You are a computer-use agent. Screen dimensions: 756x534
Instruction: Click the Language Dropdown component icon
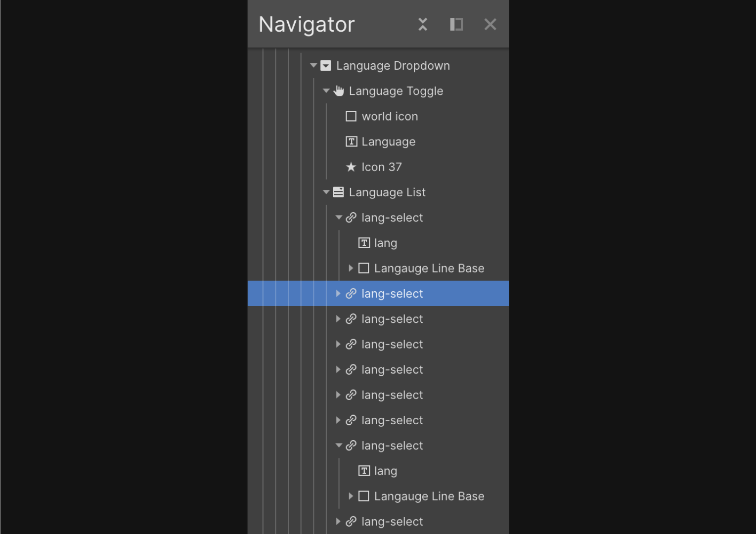pos(325,65)
